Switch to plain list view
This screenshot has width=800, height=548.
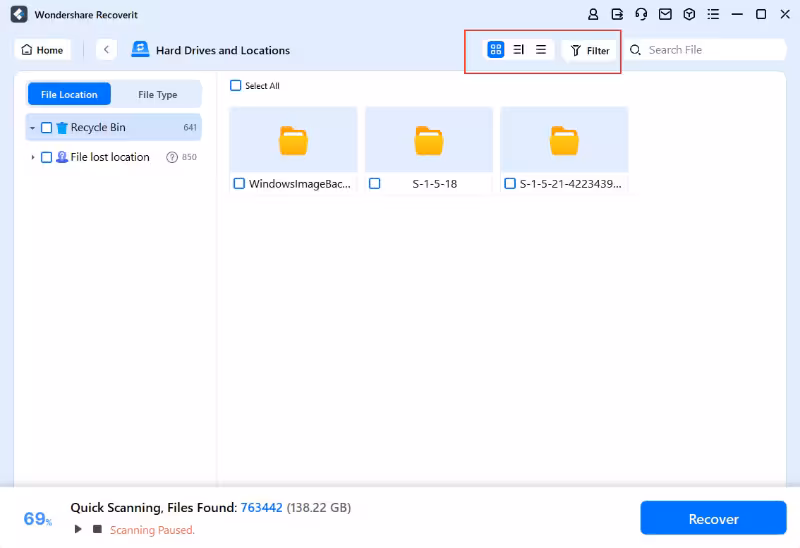pyautogui.click(x=541, y=49)
